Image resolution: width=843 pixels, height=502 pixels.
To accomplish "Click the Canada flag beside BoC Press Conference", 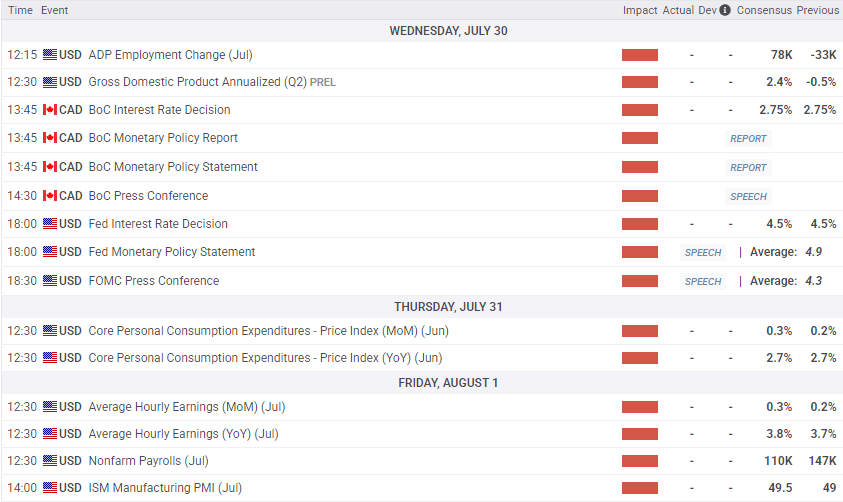I will [50, 196].
